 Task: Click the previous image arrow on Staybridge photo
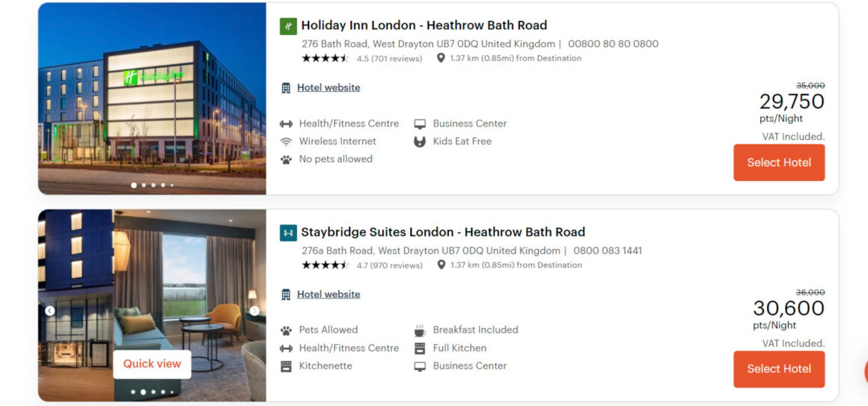50,311
